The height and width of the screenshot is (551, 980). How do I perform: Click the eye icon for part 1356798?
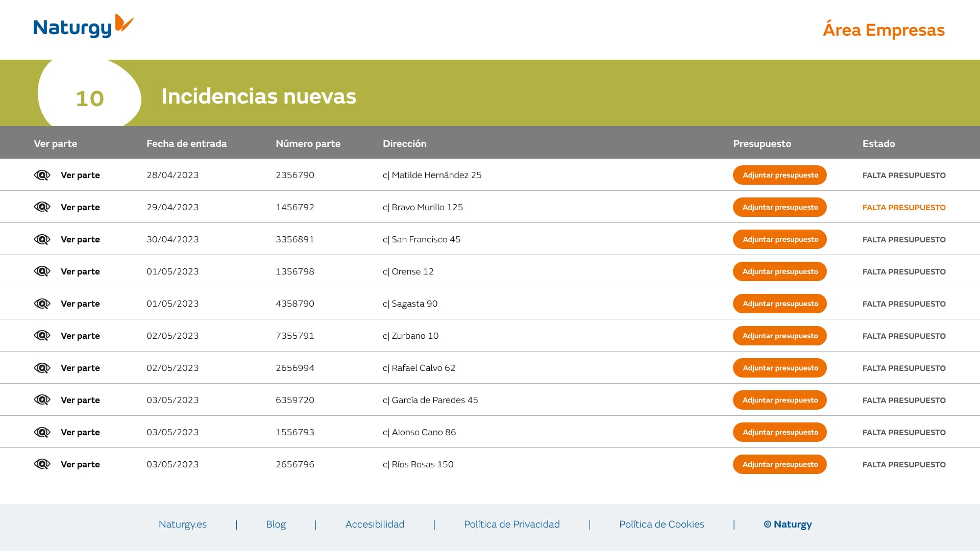coord(42,271)
